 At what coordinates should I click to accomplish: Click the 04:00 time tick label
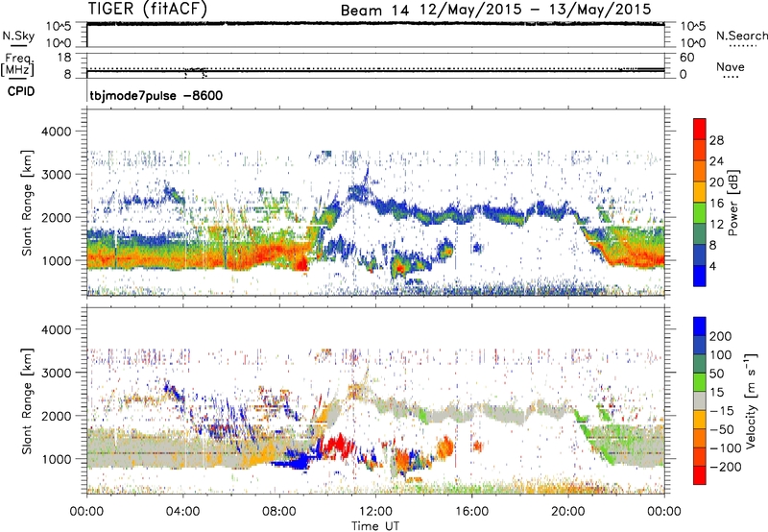click(x=182, y=512)
